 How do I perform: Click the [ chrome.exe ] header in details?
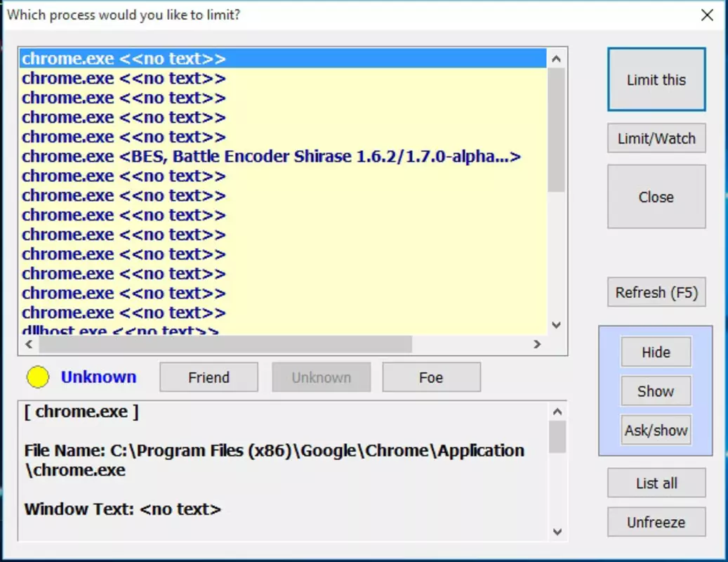[81, 412]
